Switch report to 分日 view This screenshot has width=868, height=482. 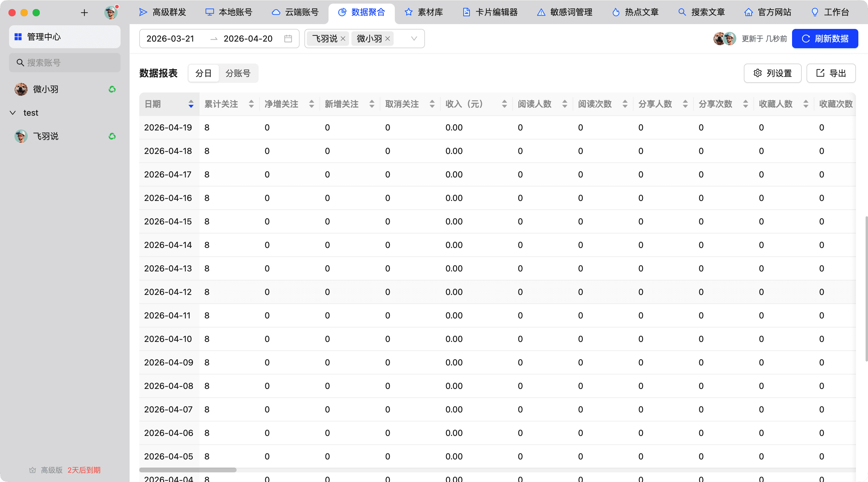(203, 73)
